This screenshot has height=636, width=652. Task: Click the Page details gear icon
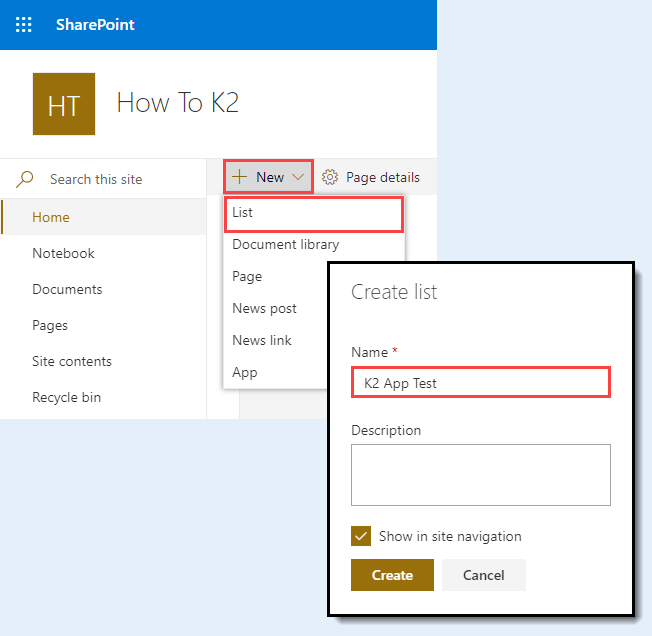click(x=330, y=177)
